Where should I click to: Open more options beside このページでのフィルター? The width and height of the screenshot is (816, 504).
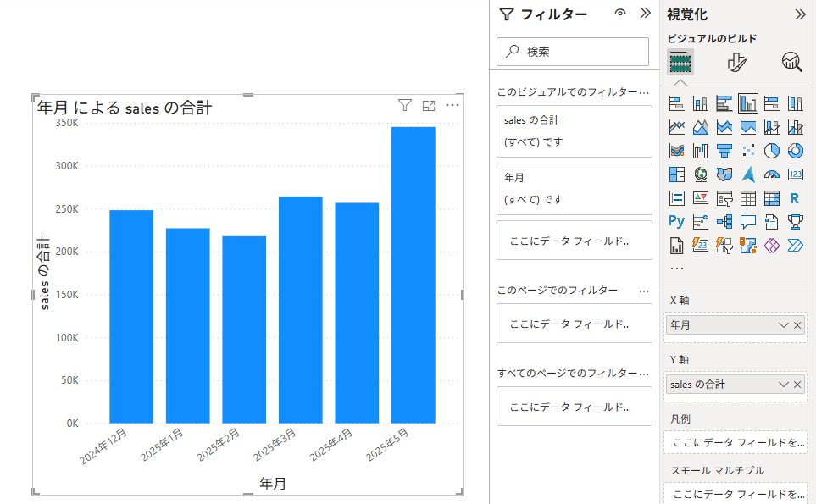644,291
